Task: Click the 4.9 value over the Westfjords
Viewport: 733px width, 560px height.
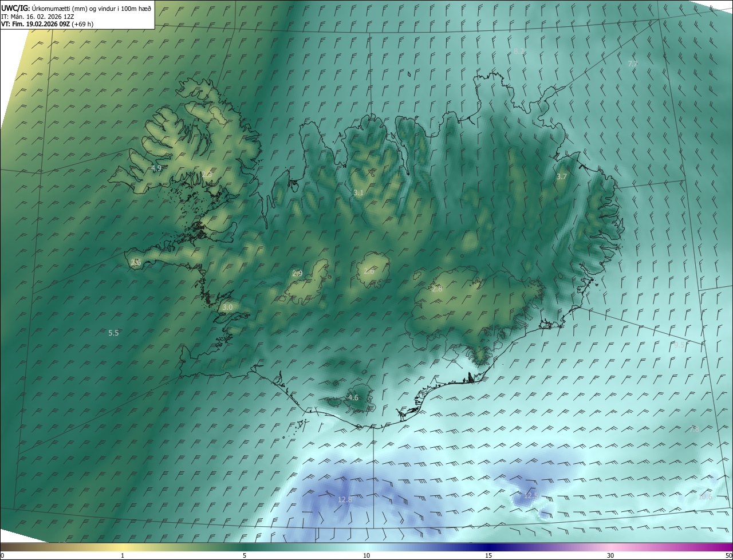Action: [156, 168]
